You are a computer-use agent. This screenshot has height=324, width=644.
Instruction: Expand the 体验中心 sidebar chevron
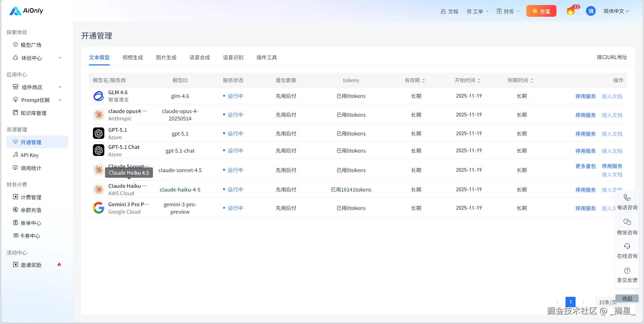pos(60,58)
